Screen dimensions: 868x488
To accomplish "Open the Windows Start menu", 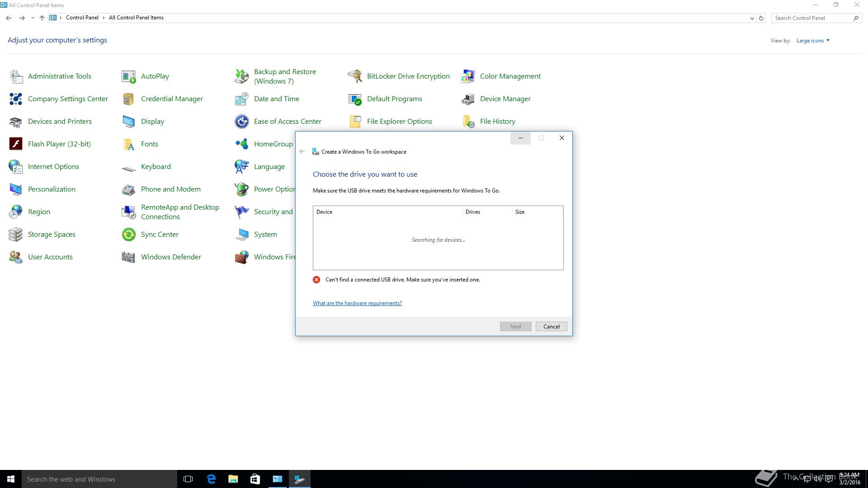I will [11, 479].
